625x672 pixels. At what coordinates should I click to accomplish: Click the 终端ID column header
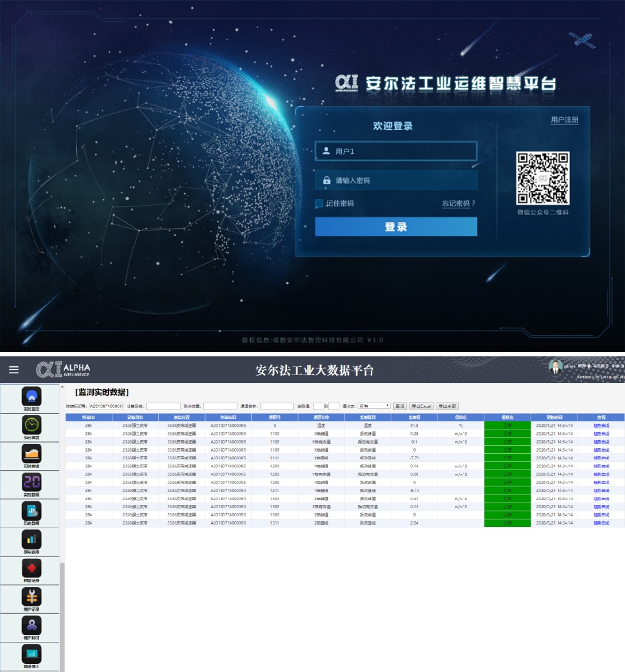click(89, 417)
